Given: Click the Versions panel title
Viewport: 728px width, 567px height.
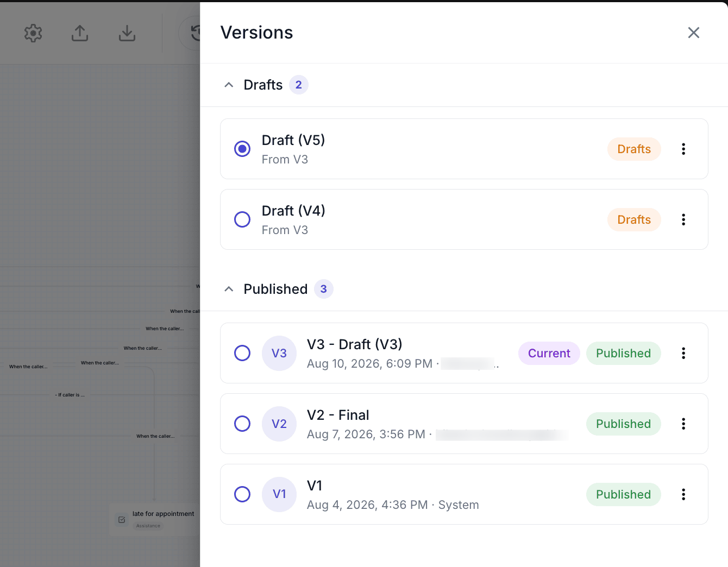Looking at the screenshot, I should tap(257, 33).
